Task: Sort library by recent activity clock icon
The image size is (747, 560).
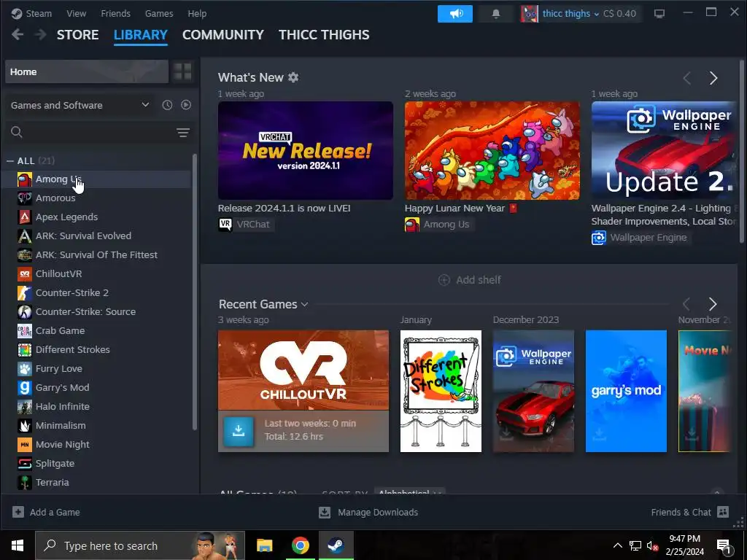Action: click(167, 105)
